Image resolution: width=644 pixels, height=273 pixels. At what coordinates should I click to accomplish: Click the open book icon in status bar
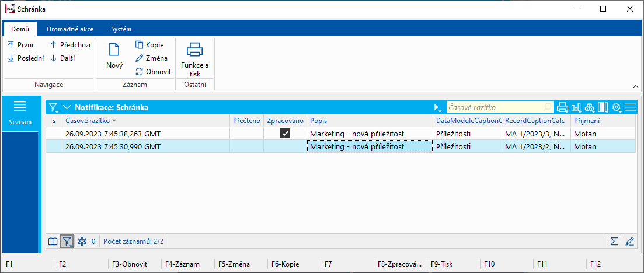(x=53, y=241)
